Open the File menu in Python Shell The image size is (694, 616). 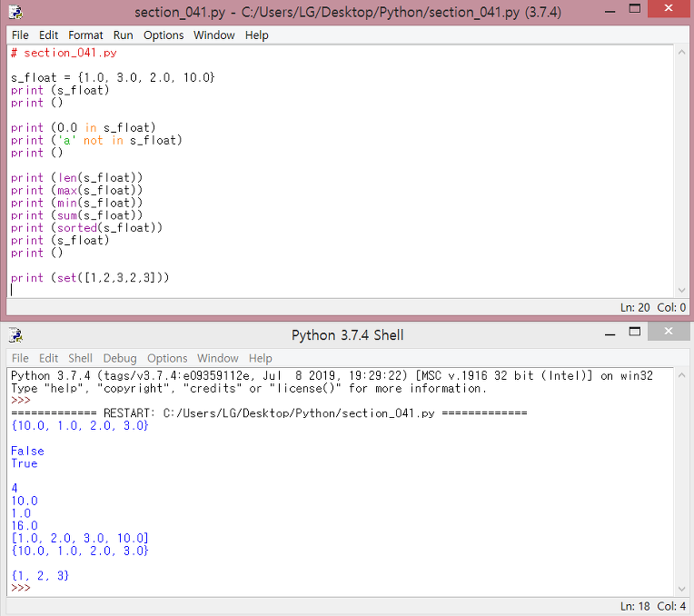tap(20, 358)
